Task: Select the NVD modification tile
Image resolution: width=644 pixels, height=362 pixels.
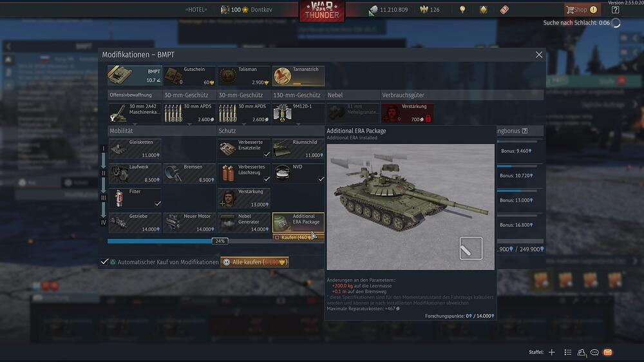Action: pyautogui.click(x=298, y=173)
